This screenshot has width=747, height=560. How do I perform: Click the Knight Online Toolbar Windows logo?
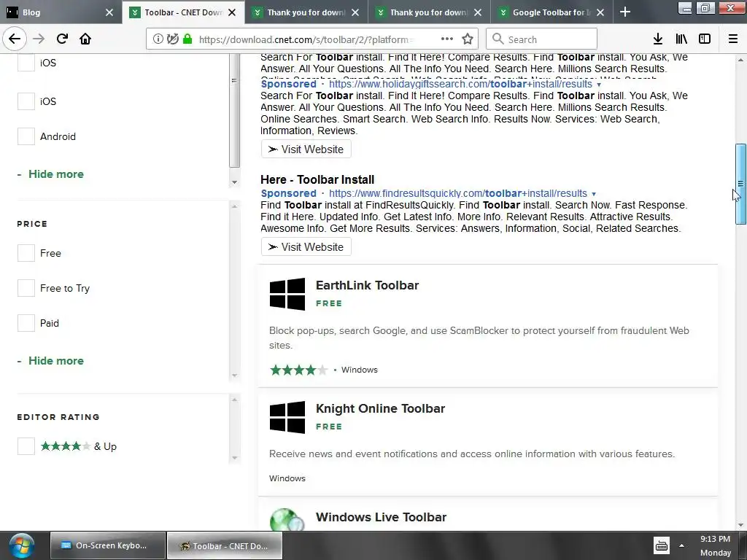click(287, 418)
